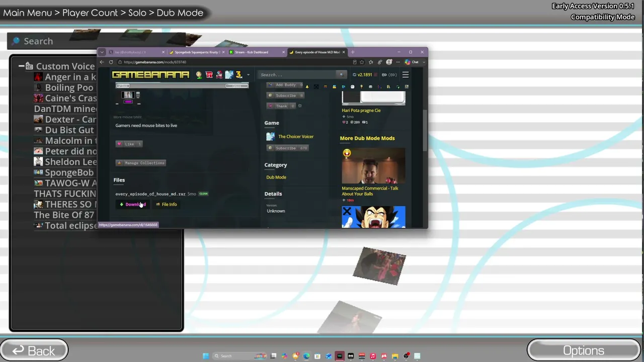
Task: Open Microsoft Store from the taskbar
Action: [317, 356]
